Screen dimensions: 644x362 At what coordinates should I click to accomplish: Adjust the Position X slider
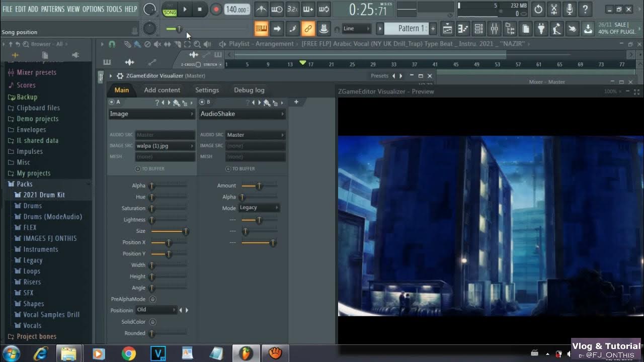click(169, 243)
